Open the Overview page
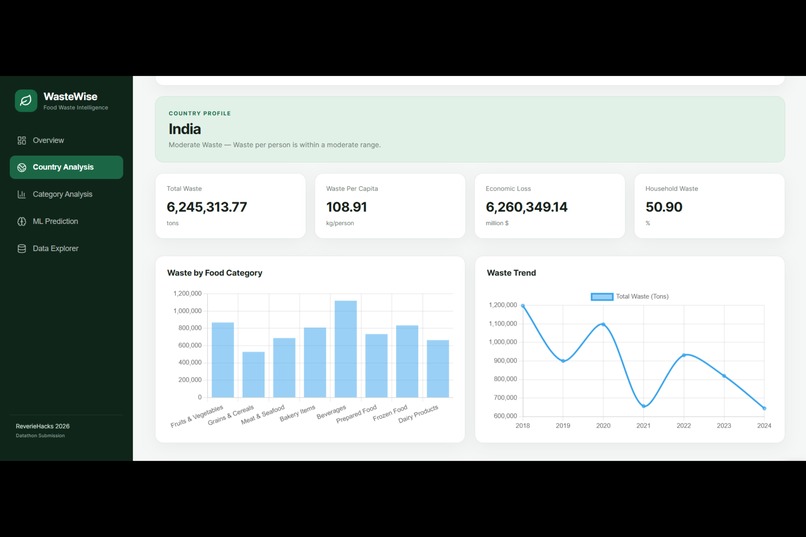 click(66, 140)
